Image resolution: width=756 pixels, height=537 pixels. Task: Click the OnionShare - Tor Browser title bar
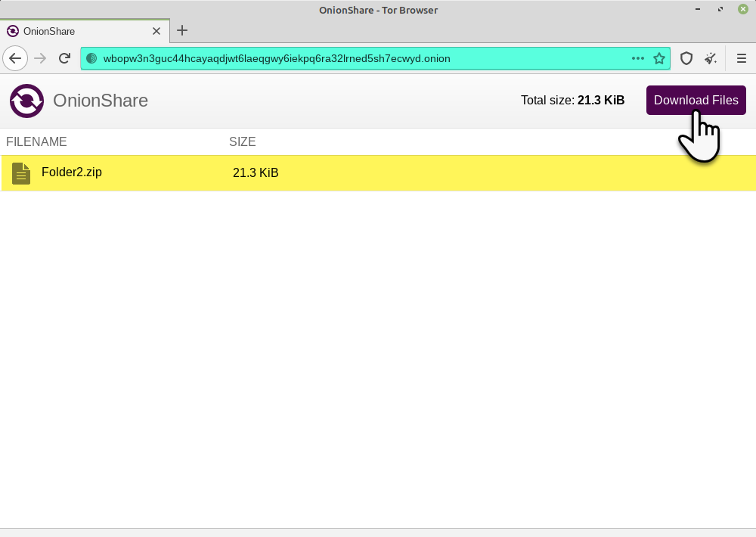pyautogui.click(x=378, y=10)
